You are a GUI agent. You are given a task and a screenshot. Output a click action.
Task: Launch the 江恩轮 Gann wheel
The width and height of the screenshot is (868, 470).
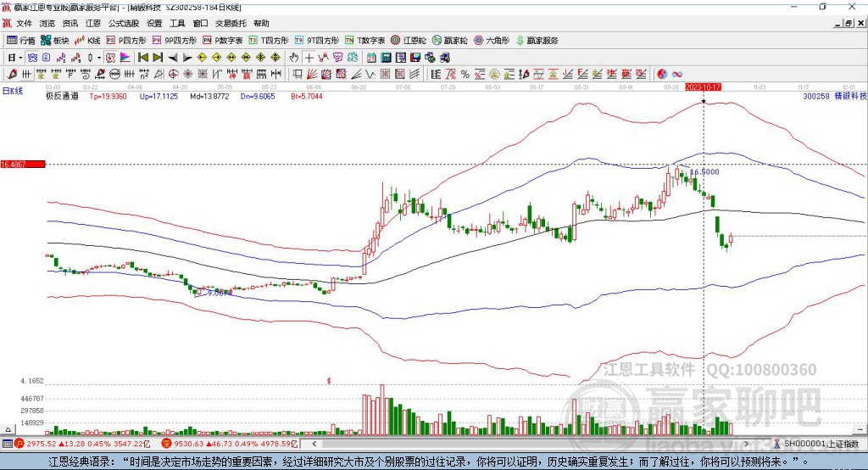[x=409, y=41]
